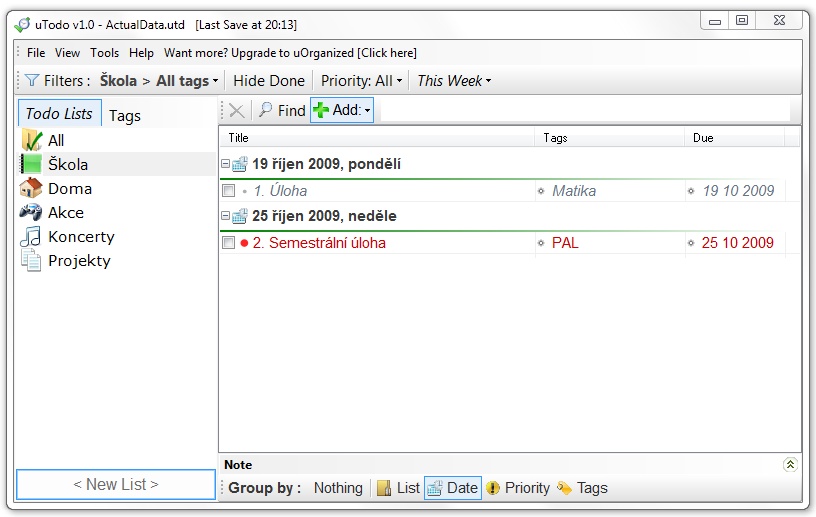Click the green Škola notebook icon
Screen dimensions: 816x517
point(31,164)
